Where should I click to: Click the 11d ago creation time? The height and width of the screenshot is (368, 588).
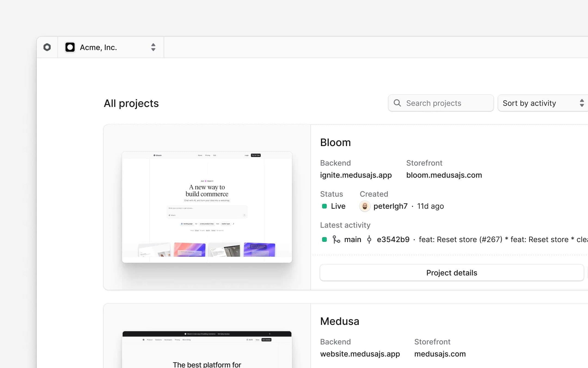coord(430,206)
